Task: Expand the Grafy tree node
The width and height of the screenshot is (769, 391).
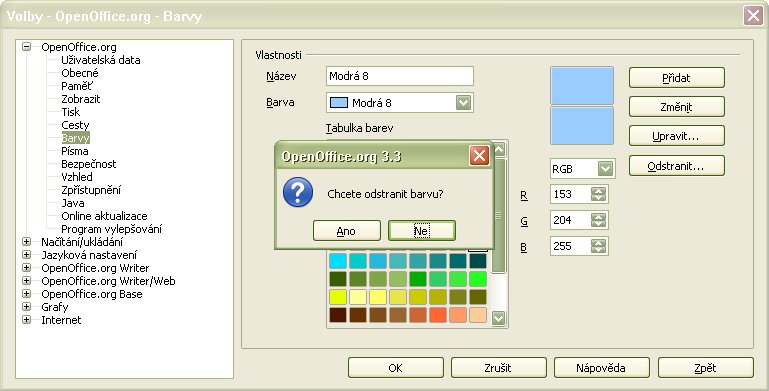Action: tap(26, 307)
